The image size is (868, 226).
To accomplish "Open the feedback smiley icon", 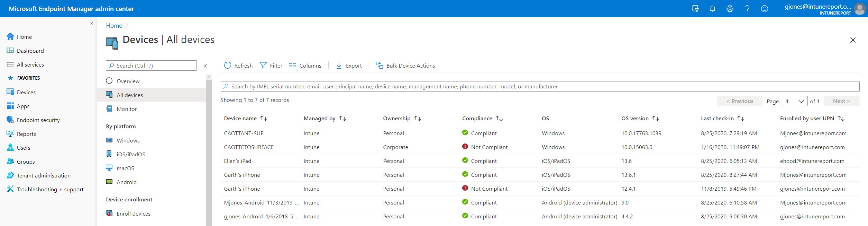I will 764,9.
